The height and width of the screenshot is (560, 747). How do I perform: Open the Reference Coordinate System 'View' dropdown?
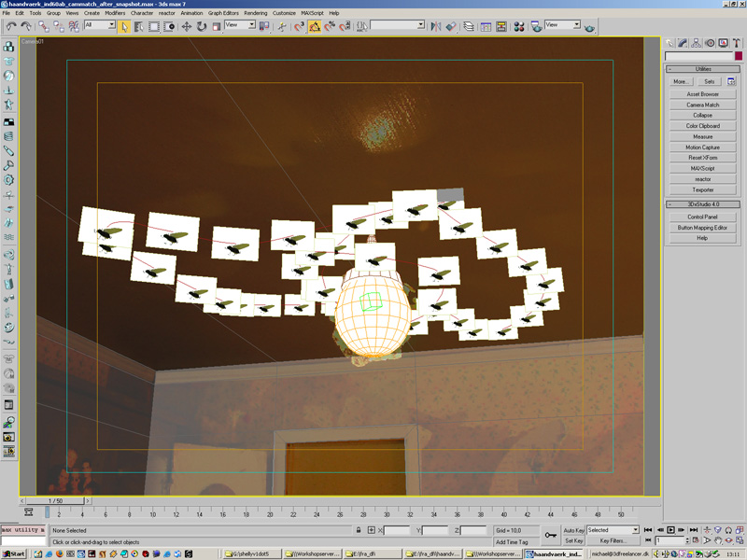pos(240,25)
